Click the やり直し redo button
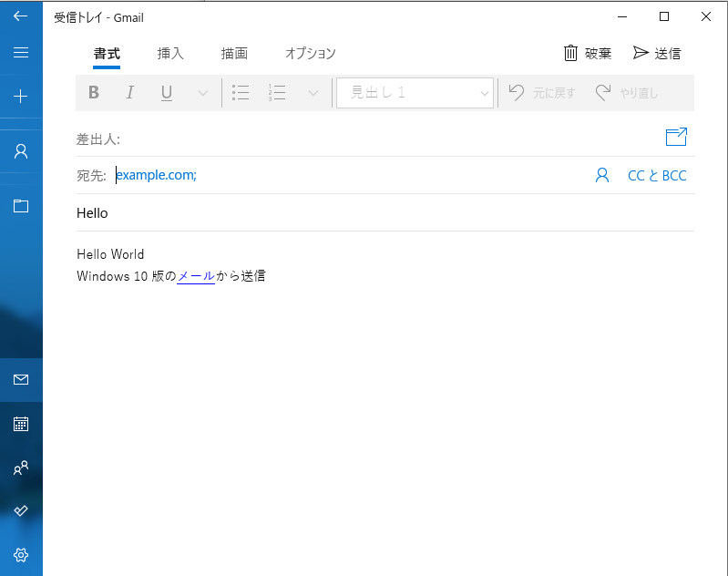 tap(627, 93)
